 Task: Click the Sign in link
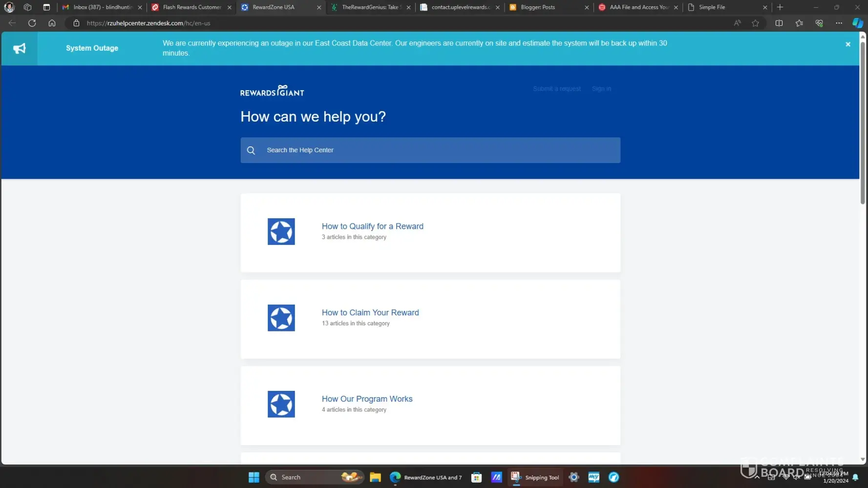pyautogui.click(x=601, y=89)
